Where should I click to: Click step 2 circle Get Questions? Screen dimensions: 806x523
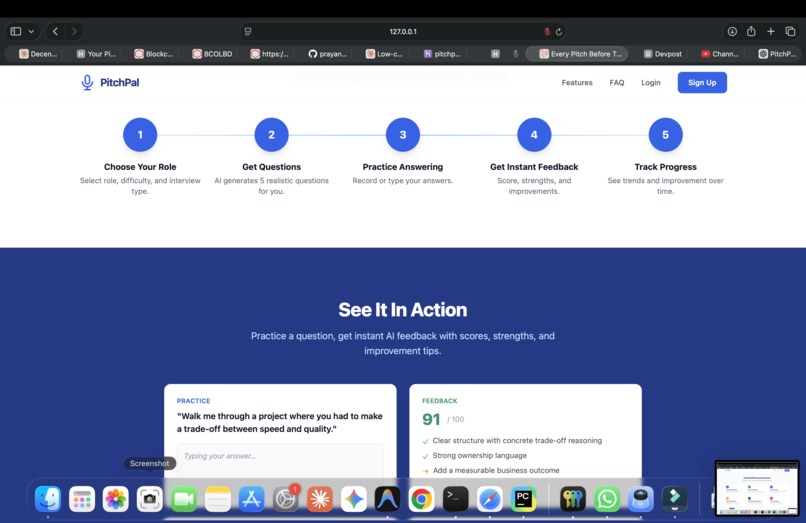(x=271, y=135)
